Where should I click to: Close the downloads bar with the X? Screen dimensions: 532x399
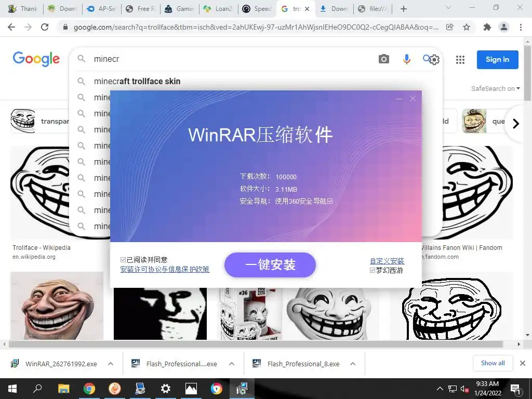(523, 363)
